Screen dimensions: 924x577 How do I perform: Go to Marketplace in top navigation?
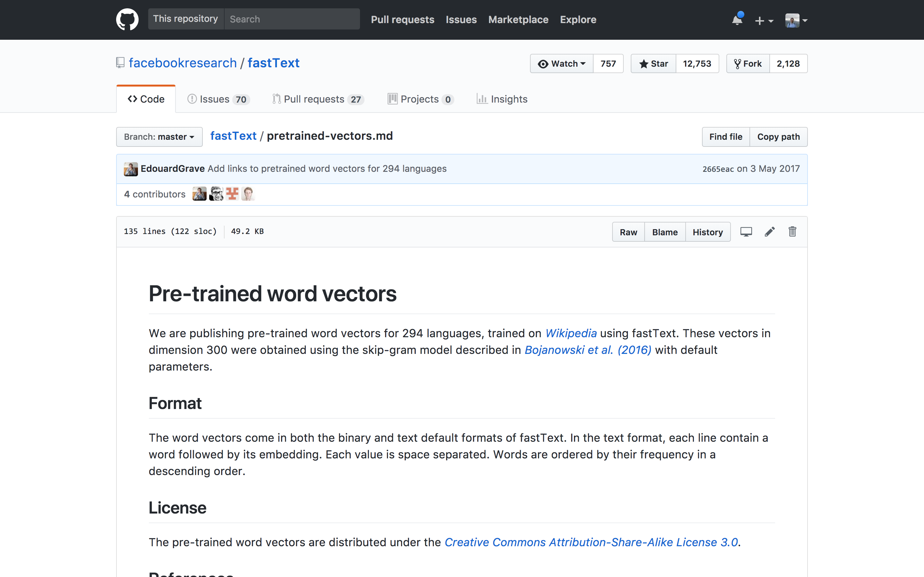(x=518, y=20)
